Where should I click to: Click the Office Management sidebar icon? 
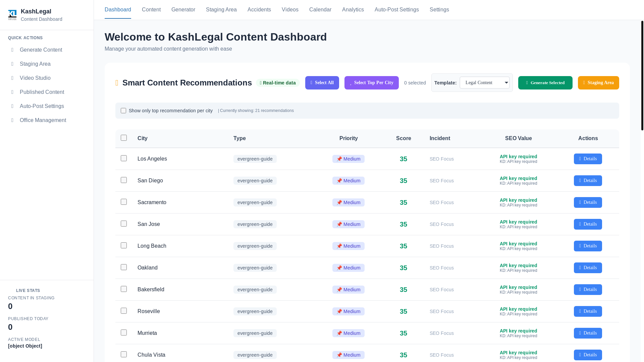click(12, 120)
